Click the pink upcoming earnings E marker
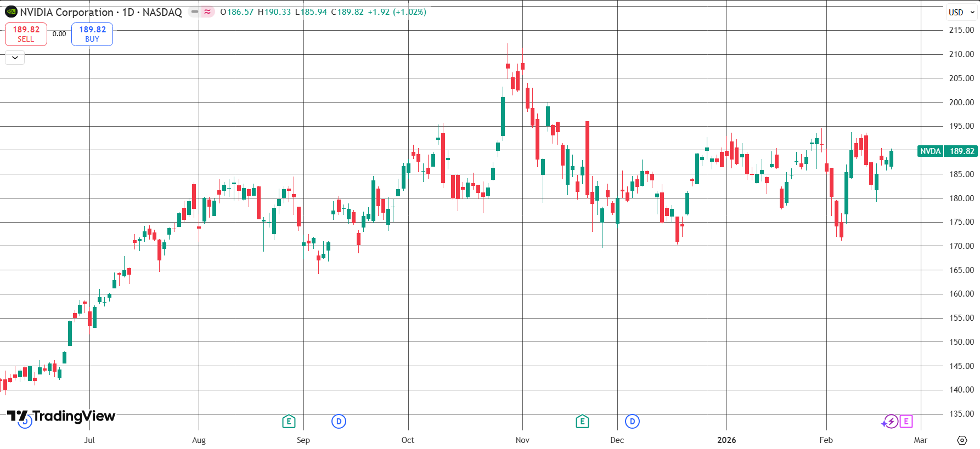The height and width of the screenshot is (449, 980). point(906,422)
